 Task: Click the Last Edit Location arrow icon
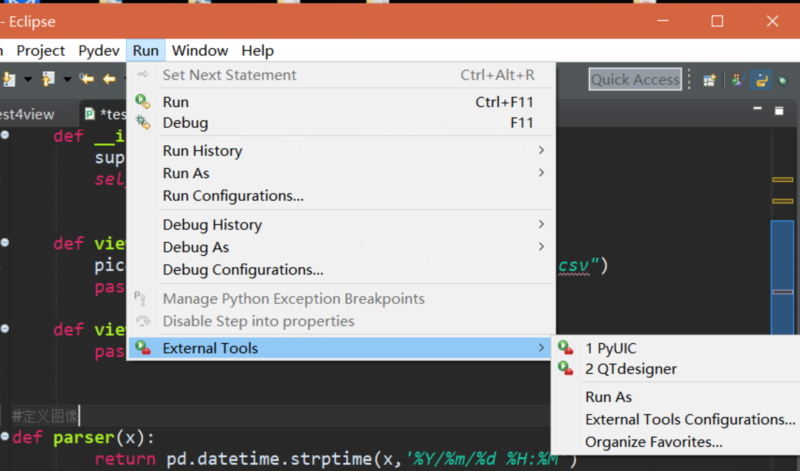pyautogui.click(x=87, y=79)
